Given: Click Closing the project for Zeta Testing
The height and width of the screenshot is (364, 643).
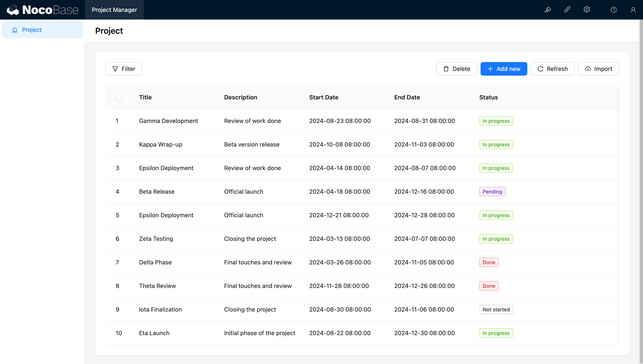Looking at the screenshot, I should [250, 239].
